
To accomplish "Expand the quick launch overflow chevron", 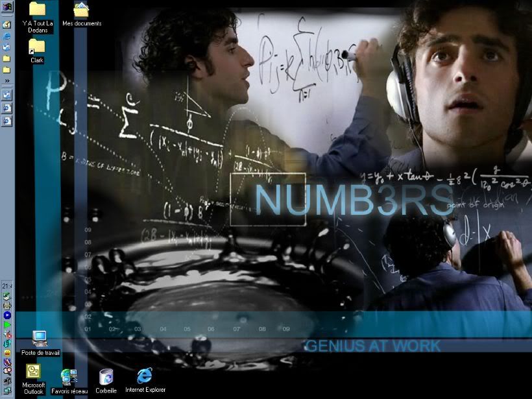I will pos(6,80).
